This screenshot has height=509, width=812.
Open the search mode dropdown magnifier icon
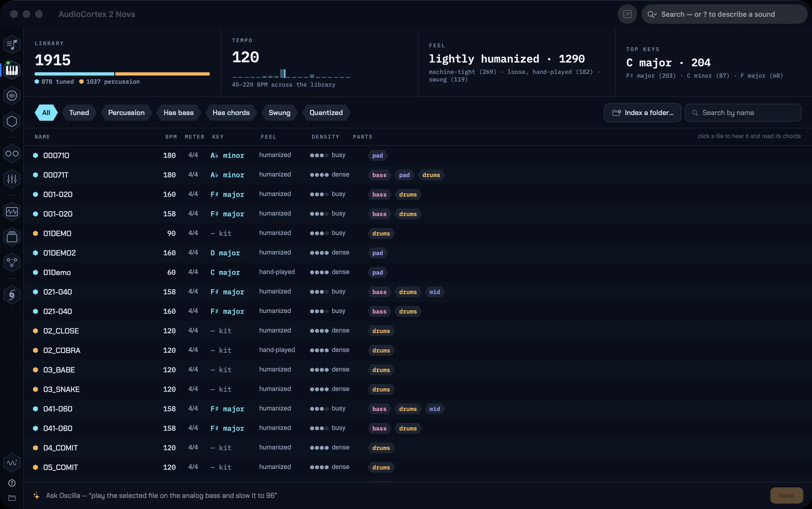point(652,14)
